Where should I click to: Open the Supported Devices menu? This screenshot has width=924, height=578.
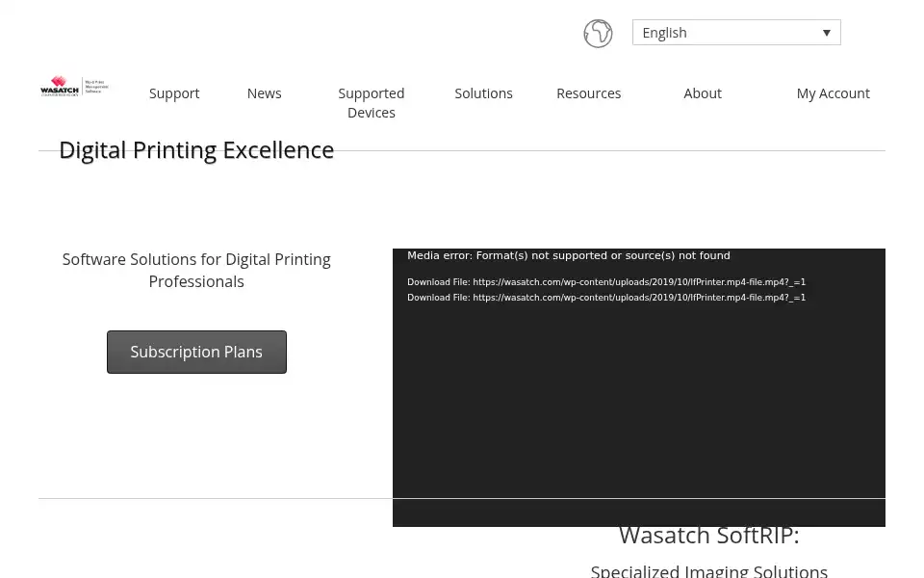click(372, 103)
